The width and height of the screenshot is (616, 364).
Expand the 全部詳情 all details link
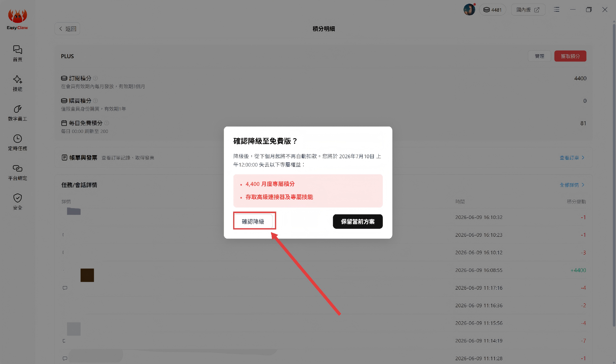572,185
